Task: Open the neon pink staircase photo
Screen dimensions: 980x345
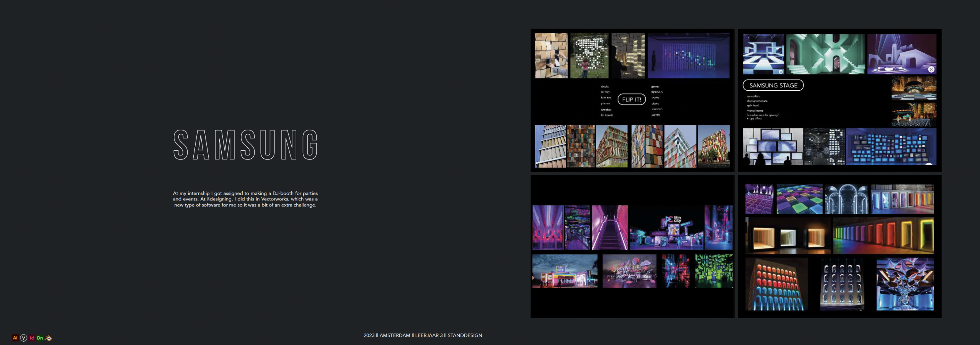Action: 610,228
